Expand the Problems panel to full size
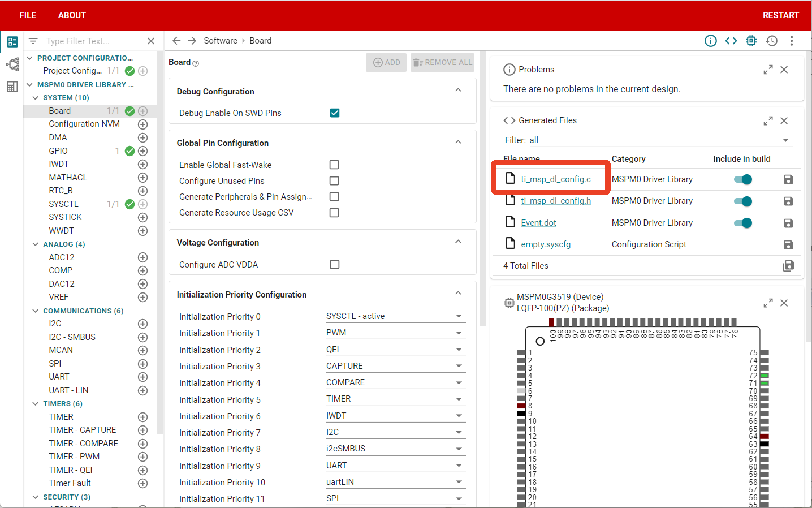The image size is (812, 508). pyautogui.click(x=768, y=70)
